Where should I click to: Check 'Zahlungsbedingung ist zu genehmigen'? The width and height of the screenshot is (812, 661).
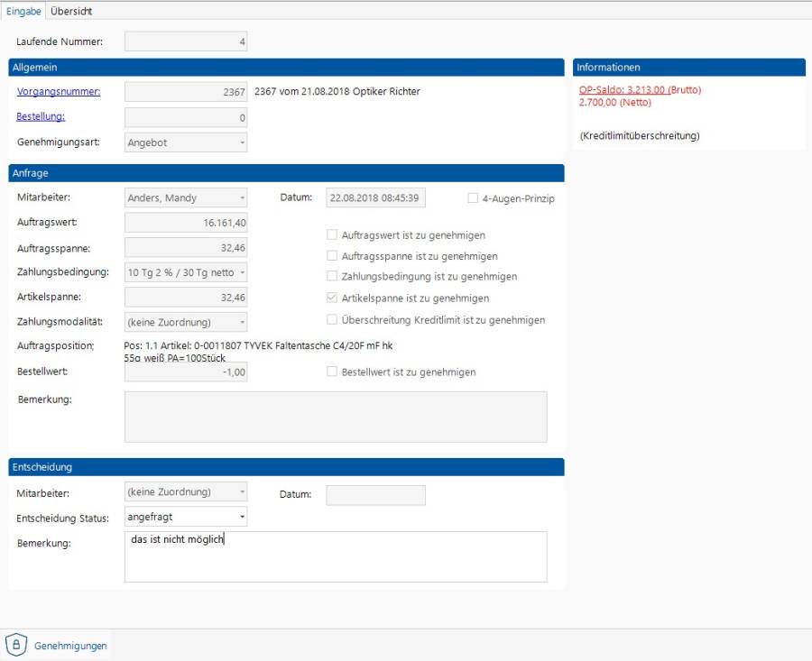(333, 277)
